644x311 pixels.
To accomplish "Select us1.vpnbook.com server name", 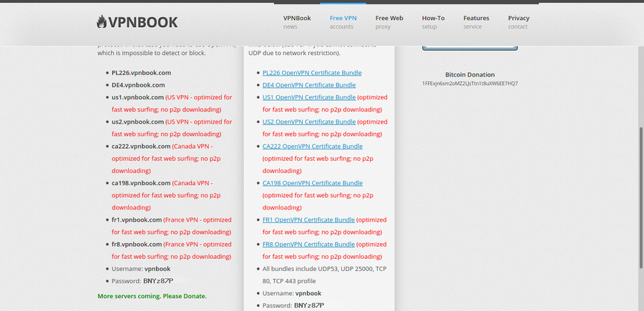I will (x=137, y=97).
